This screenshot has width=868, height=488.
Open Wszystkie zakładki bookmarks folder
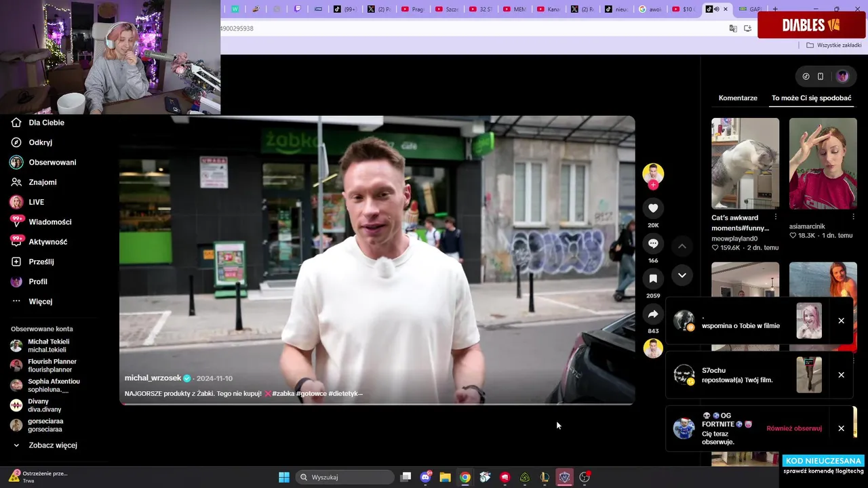pos(834,45)
